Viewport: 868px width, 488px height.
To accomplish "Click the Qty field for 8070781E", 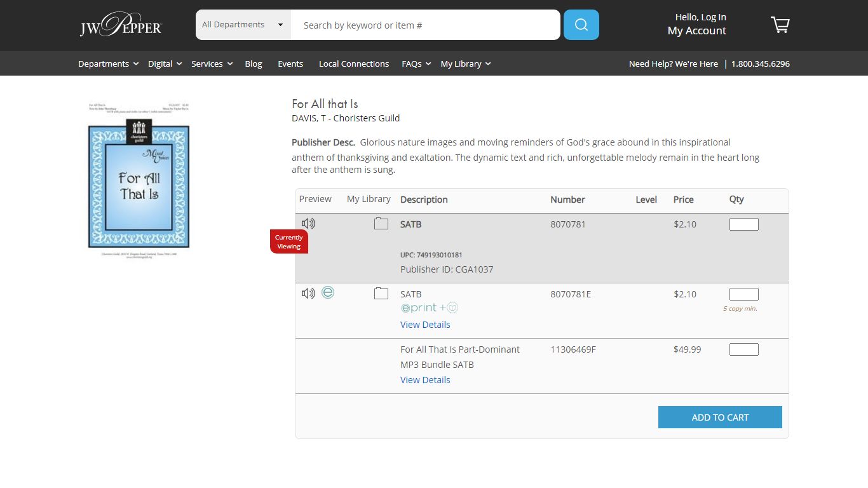I will click(x=744, y=294).
